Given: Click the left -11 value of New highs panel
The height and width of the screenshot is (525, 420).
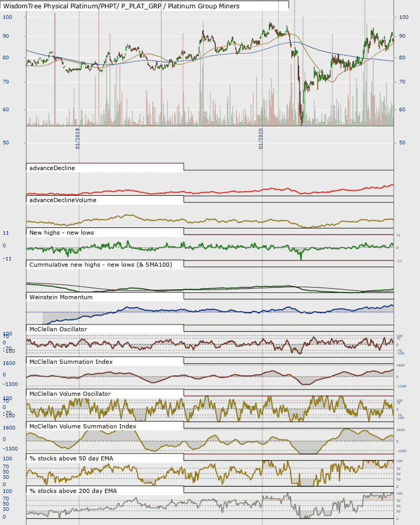Looking at the screenshot, I should coord(7,259).
